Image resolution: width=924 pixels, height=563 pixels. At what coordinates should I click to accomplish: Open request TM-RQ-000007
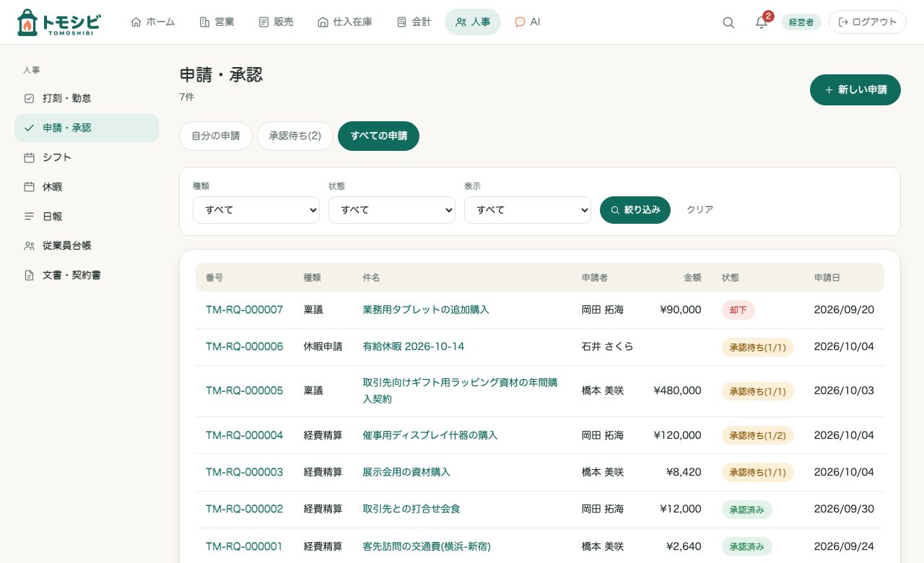pos(245,310)
